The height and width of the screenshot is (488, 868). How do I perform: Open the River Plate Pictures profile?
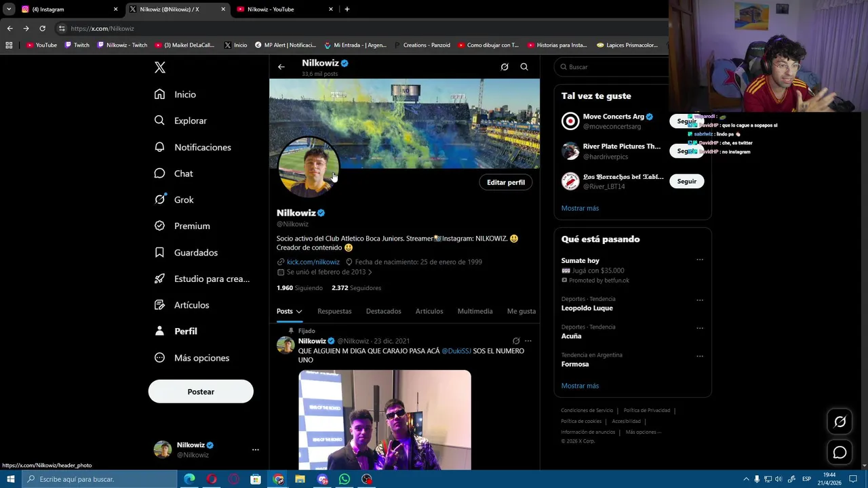click(622, 146)
